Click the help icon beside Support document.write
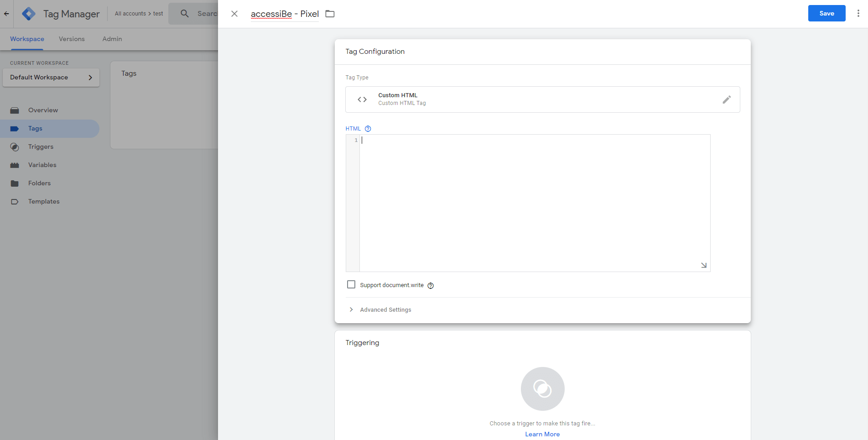Screen dimensions: 868x440 (x=431, y=285)
